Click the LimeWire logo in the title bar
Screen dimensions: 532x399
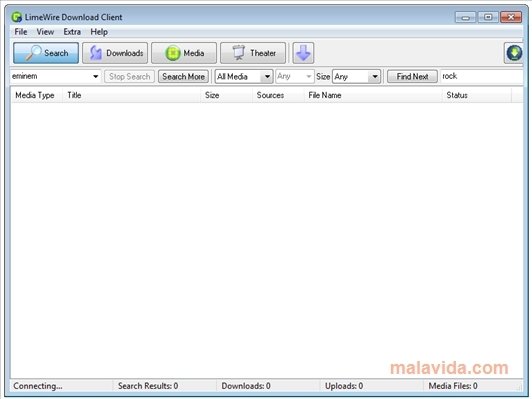tap(17, 17)
